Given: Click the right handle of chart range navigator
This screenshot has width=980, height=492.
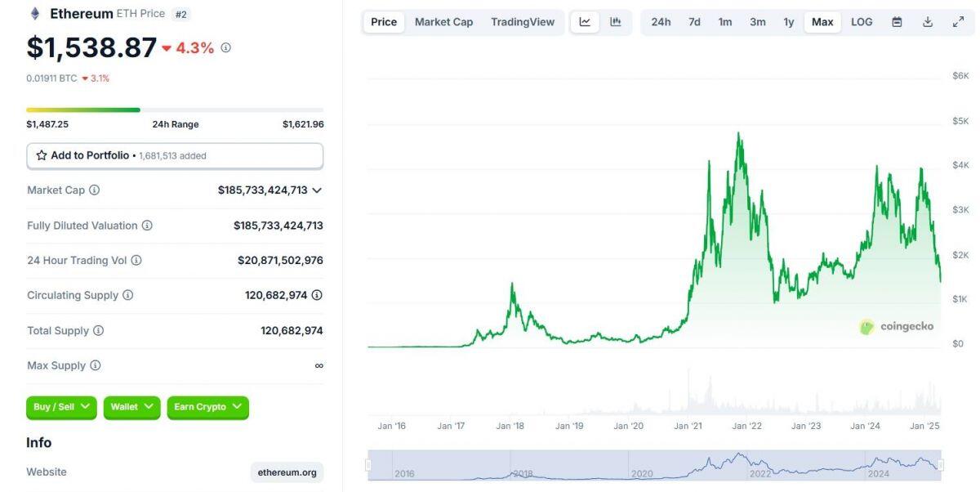Looking at the screenshot, I should [x=941, y=465].
